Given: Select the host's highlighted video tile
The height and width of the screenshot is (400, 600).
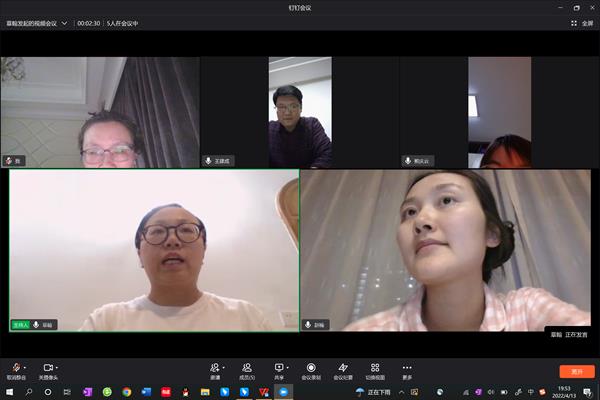Looking at the screenshot, I should (154, 250).
